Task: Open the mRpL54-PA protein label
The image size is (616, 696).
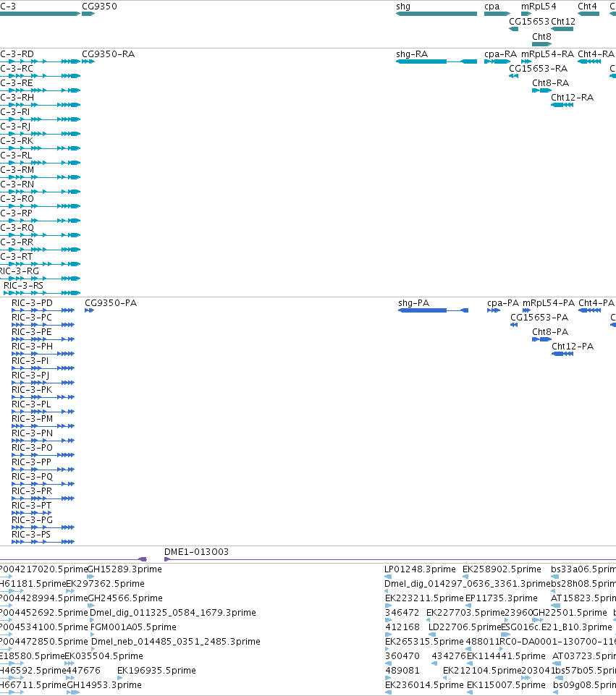Action: tap(549, 302)
